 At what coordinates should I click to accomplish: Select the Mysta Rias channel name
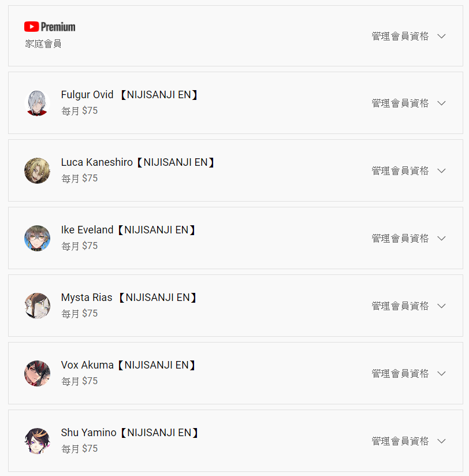(129, 297)
